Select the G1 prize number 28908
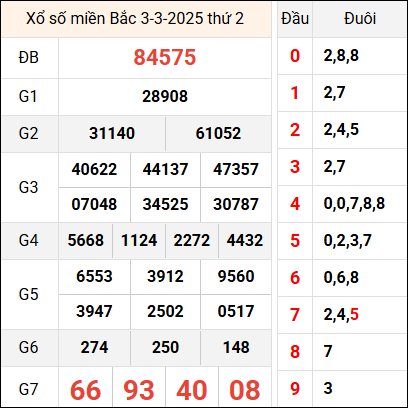This screenshot has width=408, height=408. (165, 96)
